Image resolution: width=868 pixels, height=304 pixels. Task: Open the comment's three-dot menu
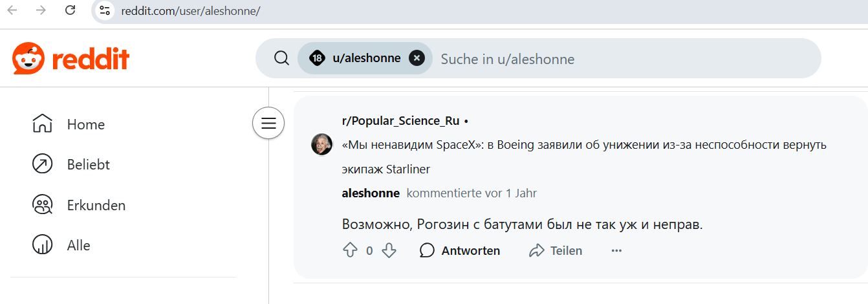click(616, 250)
